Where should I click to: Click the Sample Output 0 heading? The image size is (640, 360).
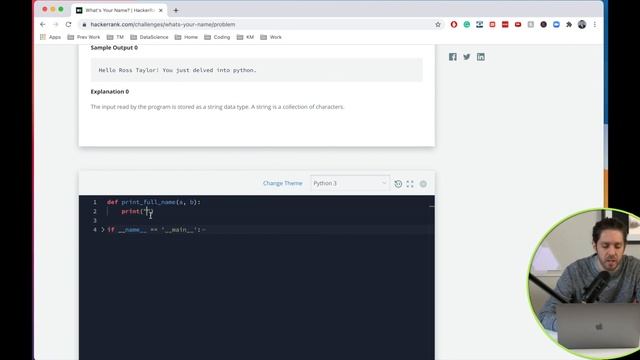(x=114, y=47)
